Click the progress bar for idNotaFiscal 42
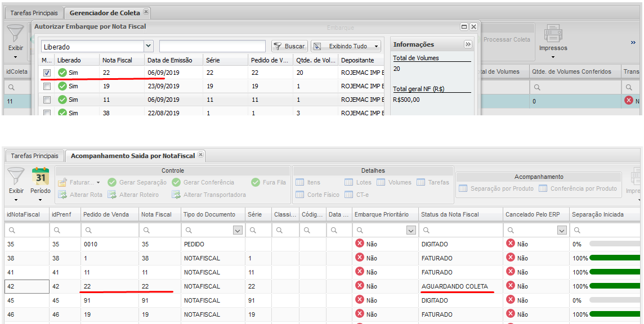This screenshot has width=644, height=324. coord(614,286)
